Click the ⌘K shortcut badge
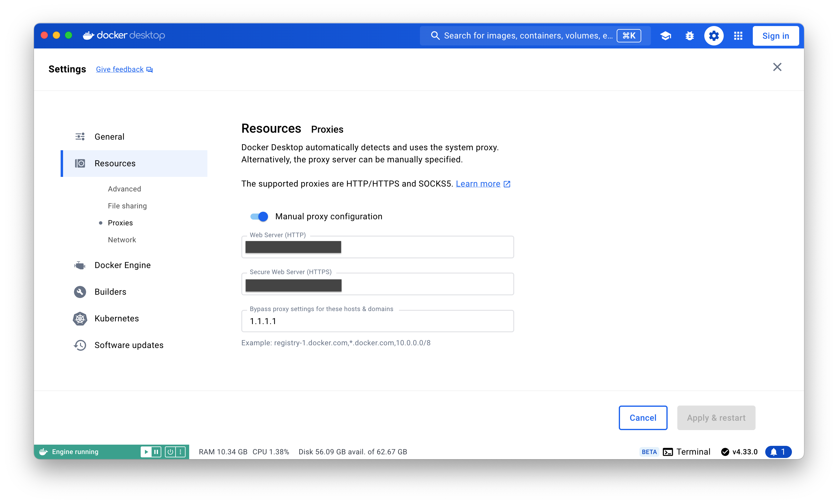Image resolution: width=838 pixels, height=504 pixels. click(x=628, y=36)
